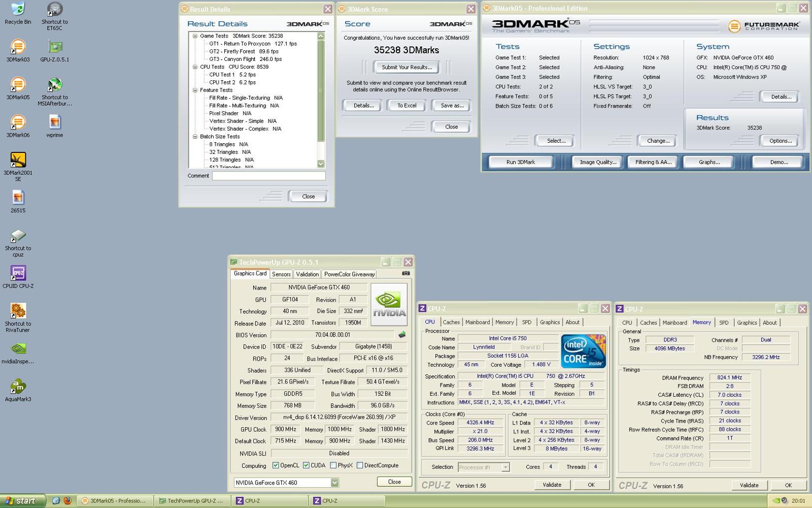Toggle the CUDA checkbox in GPU-Z
Image resolution: width=812 pixels, height=508 pixels.
pyautogui.click(x=306, y=465)
